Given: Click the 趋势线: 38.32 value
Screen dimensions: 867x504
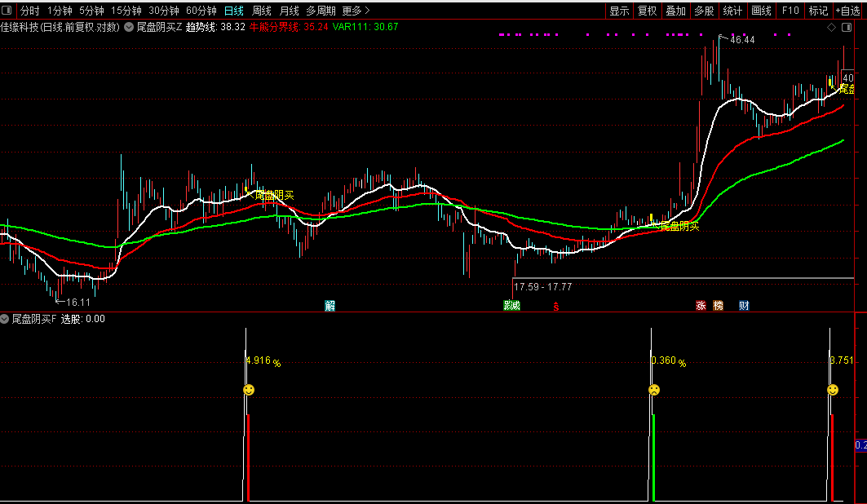Looking at the screenshot, I should tap(215, 27).
